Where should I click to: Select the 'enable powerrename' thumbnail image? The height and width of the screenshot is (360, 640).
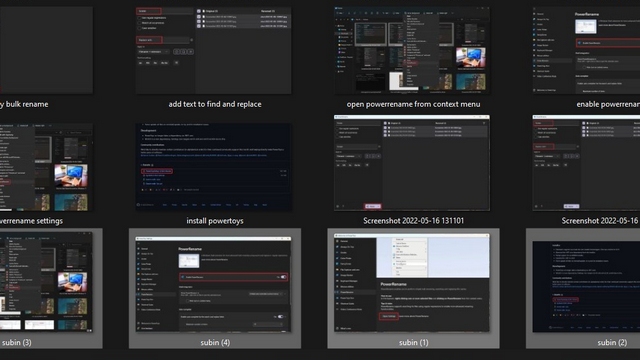[586, 50]
